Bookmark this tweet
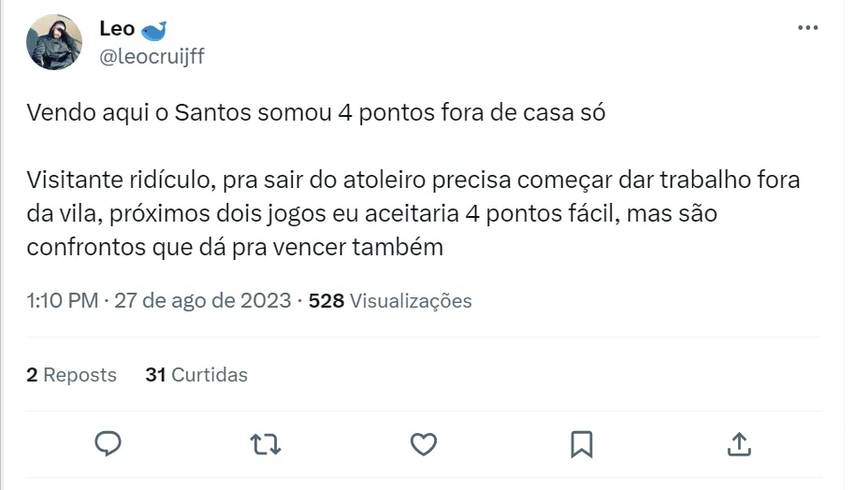 pos(581,443)
